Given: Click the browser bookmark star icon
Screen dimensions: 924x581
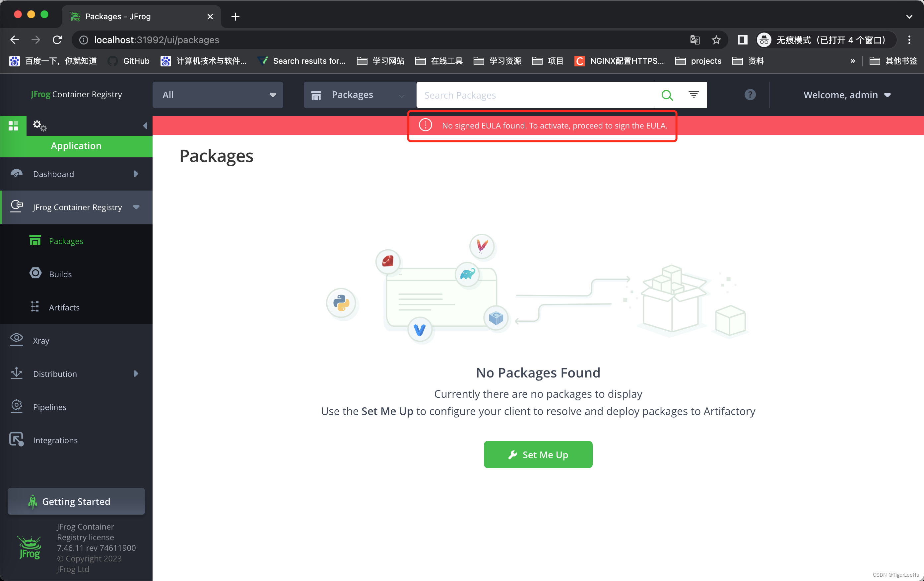Looking at the screenshot, I should [716, 40].
